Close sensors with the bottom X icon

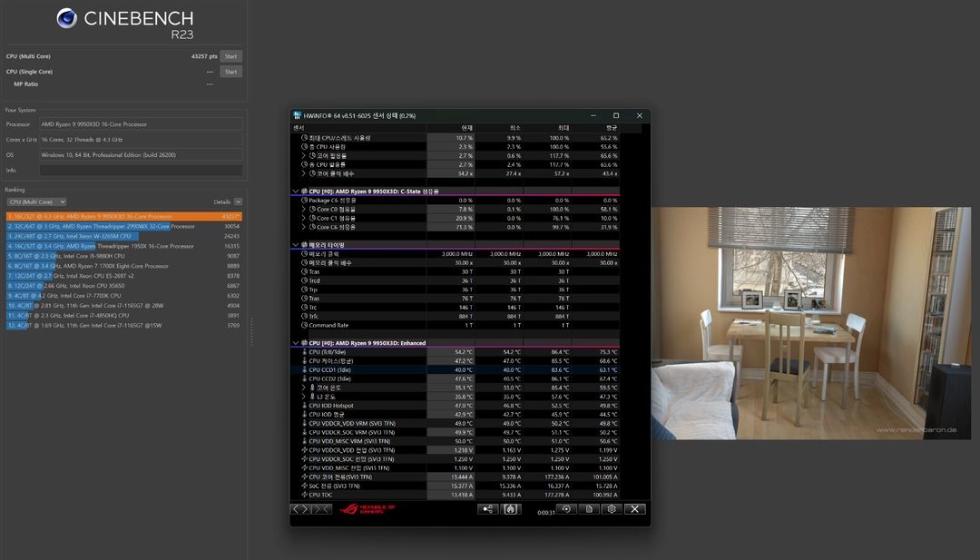634,509
